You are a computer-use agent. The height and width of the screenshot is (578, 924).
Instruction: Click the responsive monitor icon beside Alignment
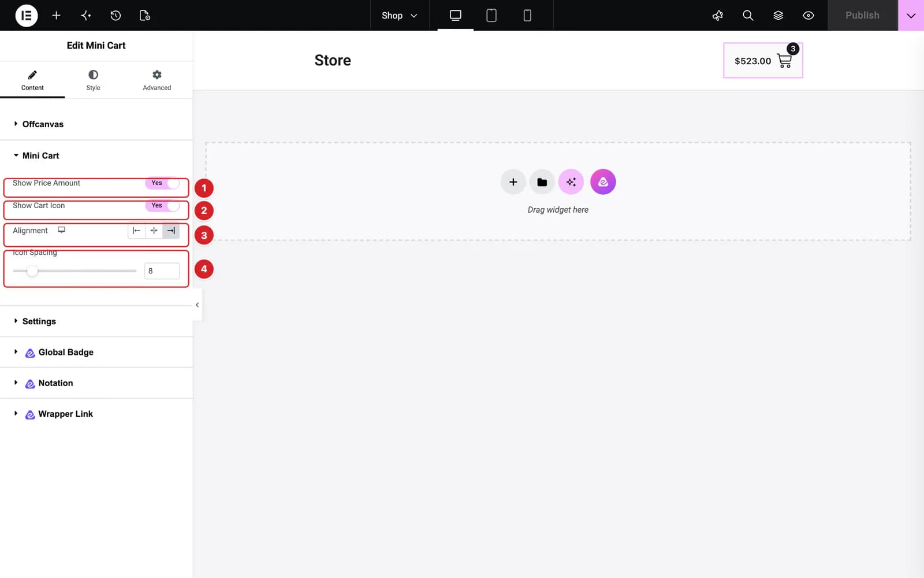(x=61, y=230)
